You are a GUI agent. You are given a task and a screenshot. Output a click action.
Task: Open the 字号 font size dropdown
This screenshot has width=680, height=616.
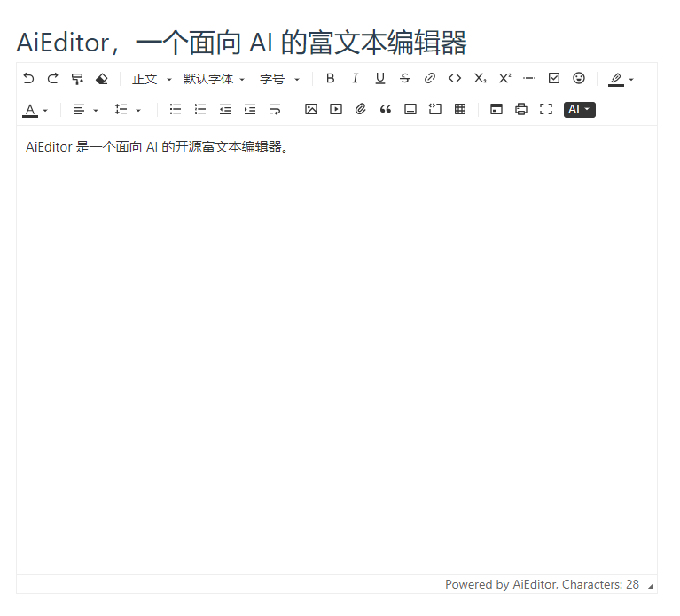tap(279, 79)
